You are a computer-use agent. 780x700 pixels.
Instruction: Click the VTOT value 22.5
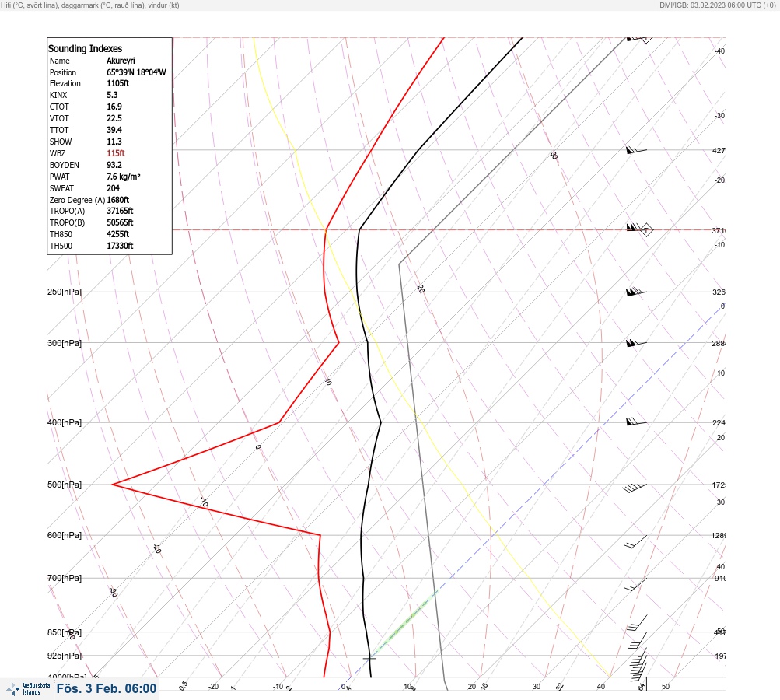(114, 118)
